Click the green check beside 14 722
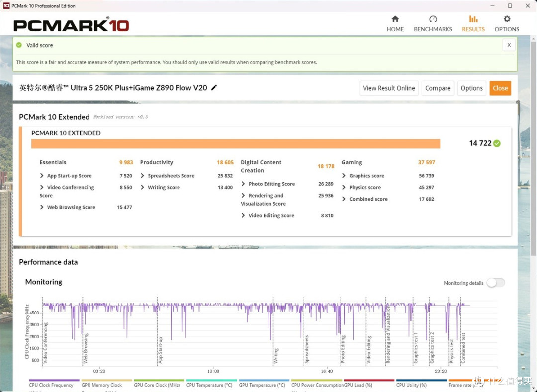Viewport: 537px width, 392px height. (497, 143)
